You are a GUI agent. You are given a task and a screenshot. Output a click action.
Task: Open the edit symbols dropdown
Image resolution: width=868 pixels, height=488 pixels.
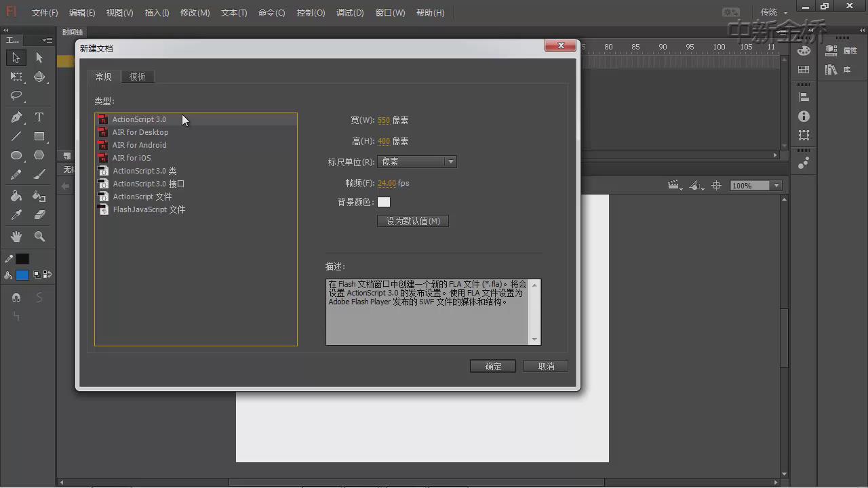[x=696, y=185]
